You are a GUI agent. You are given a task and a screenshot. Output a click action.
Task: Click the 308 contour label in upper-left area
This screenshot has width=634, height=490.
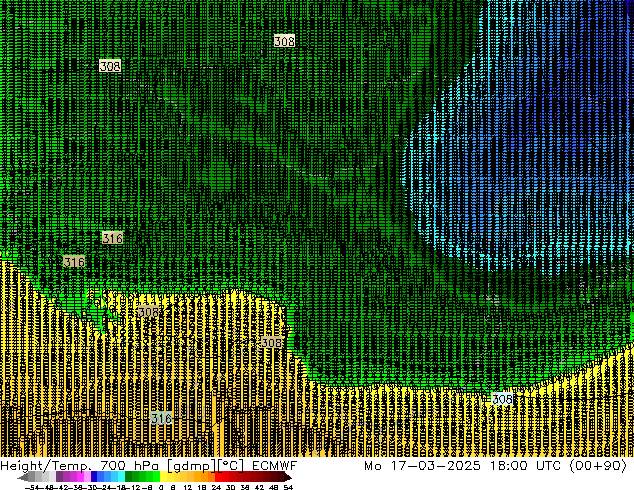point(110,66)
